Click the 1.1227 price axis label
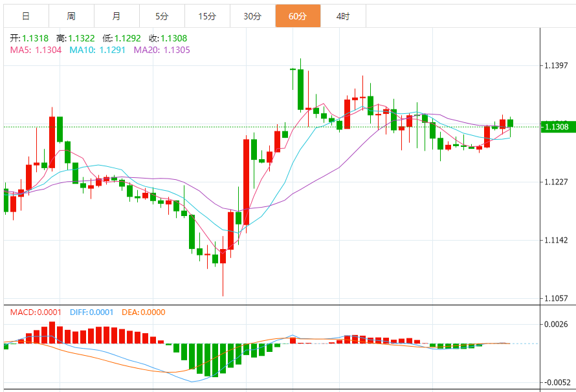 (x=556, y=182)
